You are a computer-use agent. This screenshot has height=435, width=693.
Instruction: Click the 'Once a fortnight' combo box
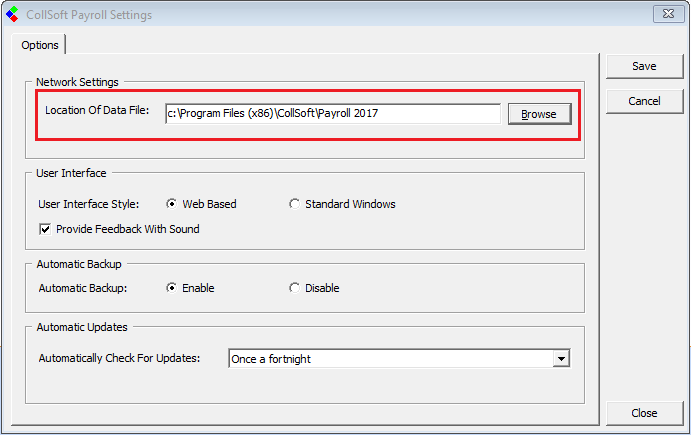[x=390, y=358]
